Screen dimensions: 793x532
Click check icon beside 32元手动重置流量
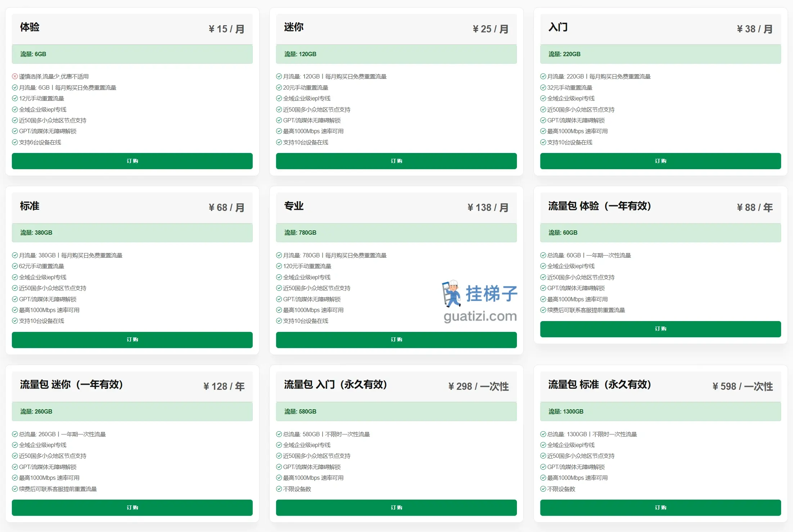[543, 87]
